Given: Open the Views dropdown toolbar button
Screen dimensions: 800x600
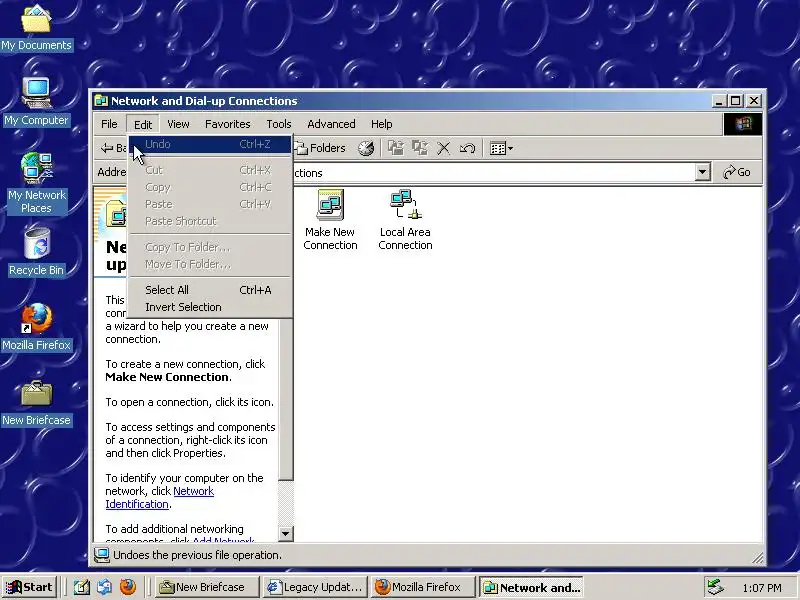Looking at the screenshot, I should 501,148.
